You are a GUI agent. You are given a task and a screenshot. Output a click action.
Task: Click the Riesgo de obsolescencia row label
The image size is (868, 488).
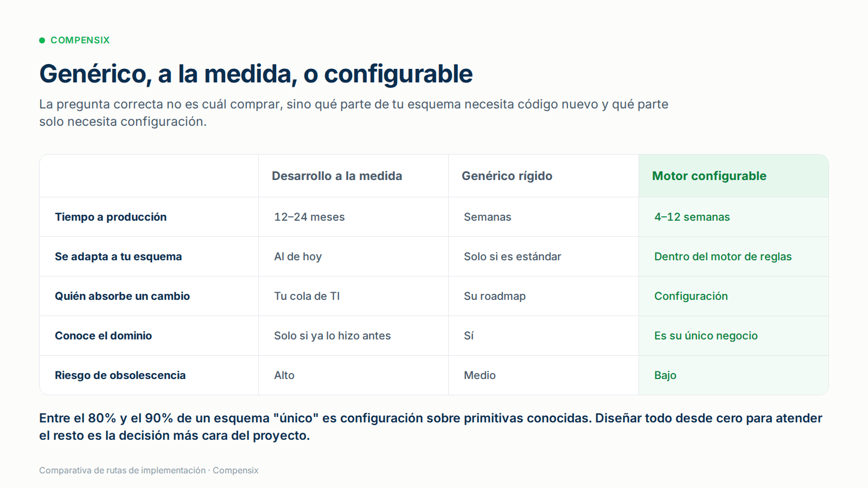[120, 375]
